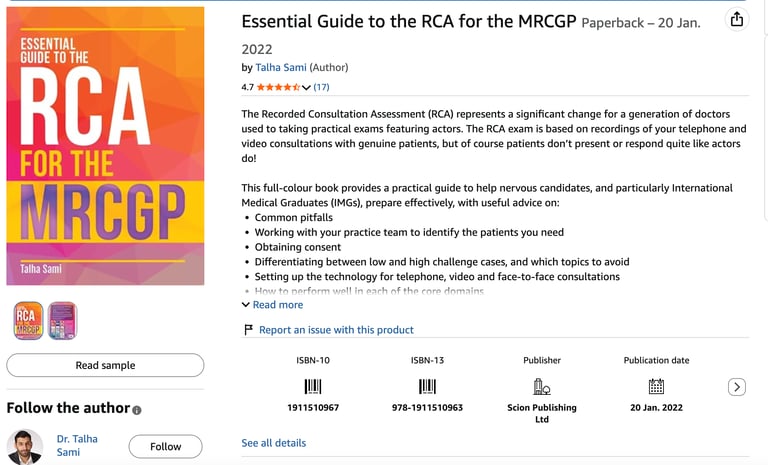Click the ISBN-13 barcode icon
768x465 pixels.
427,386
